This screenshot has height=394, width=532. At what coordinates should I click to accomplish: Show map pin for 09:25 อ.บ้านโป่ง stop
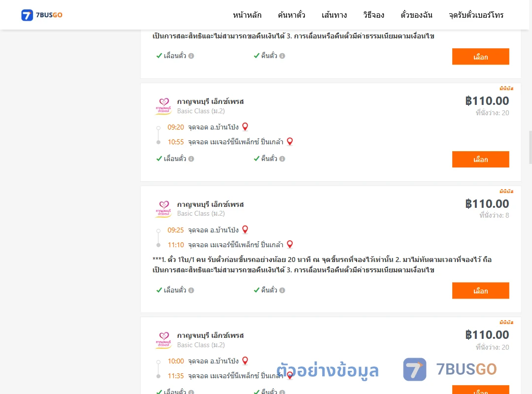pyautogui.click(x=245, y=230)
